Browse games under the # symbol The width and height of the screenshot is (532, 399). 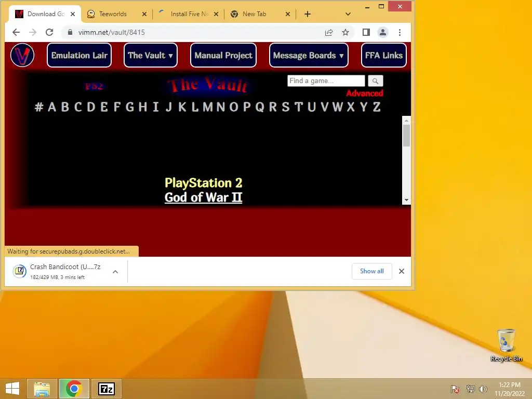point(39,107)
